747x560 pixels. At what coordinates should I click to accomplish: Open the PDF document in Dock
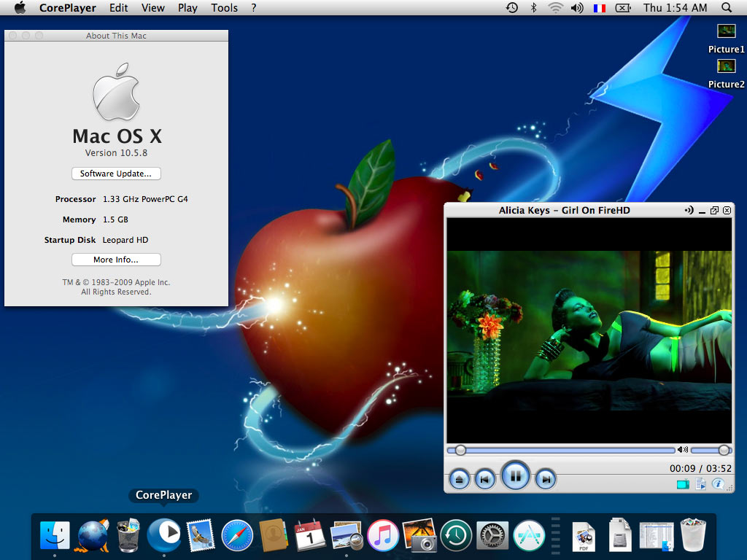tap(584, 536)
